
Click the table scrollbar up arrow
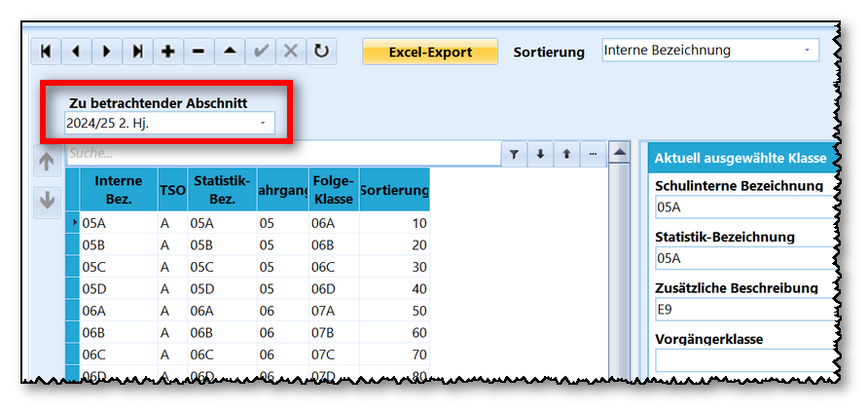618,153
